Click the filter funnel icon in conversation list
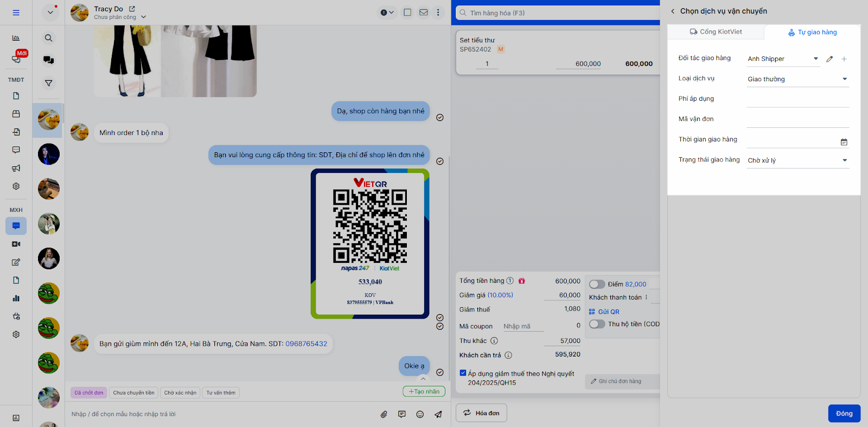The image size is (868, 427). [x=48, y=83]
